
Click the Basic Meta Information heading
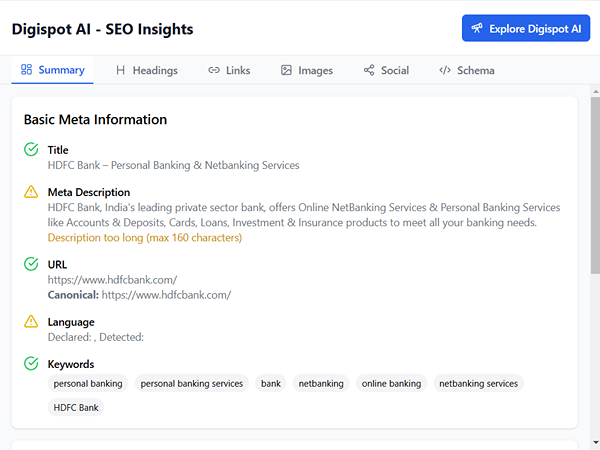pos(95,119)
